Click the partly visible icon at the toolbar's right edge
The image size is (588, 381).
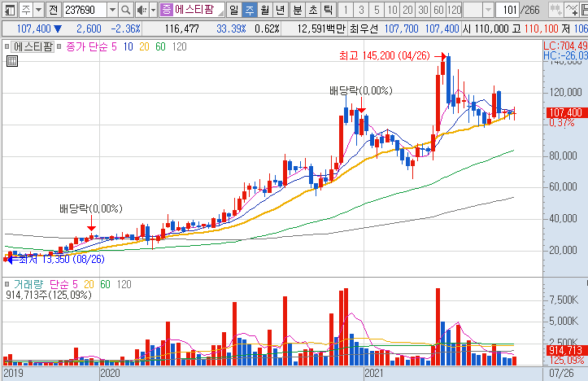584,10
